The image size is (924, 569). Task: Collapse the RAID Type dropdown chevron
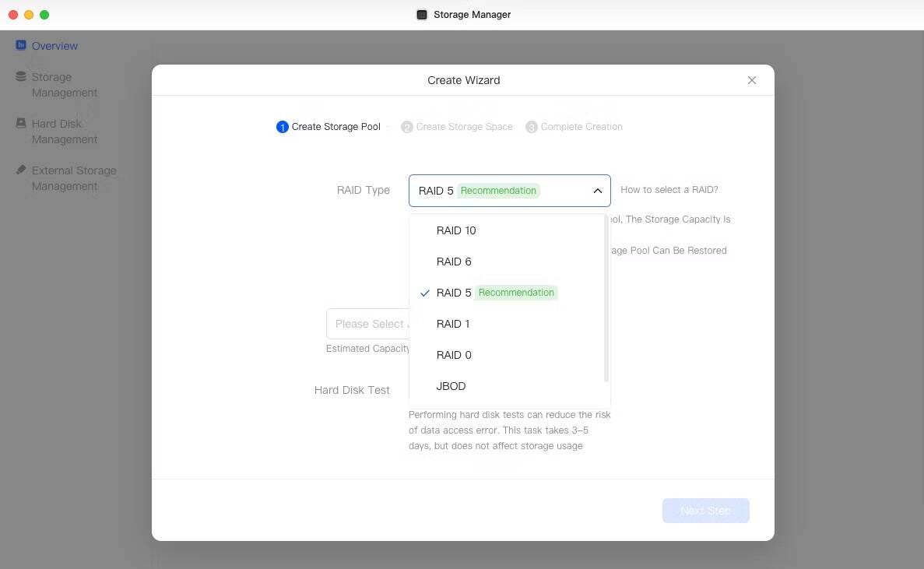click(597, 191)
